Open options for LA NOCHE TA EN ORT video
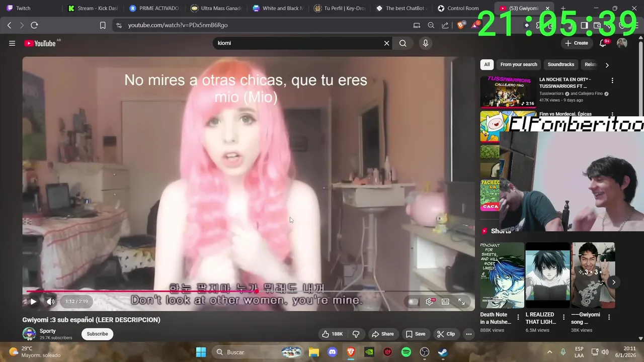The image size is (644, 362). pyautogui.click(x=612, y=80)
